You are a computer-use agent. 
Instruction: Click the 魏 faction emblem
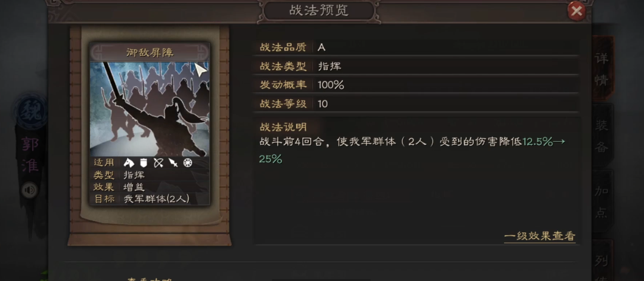click(x=30, y=111)
